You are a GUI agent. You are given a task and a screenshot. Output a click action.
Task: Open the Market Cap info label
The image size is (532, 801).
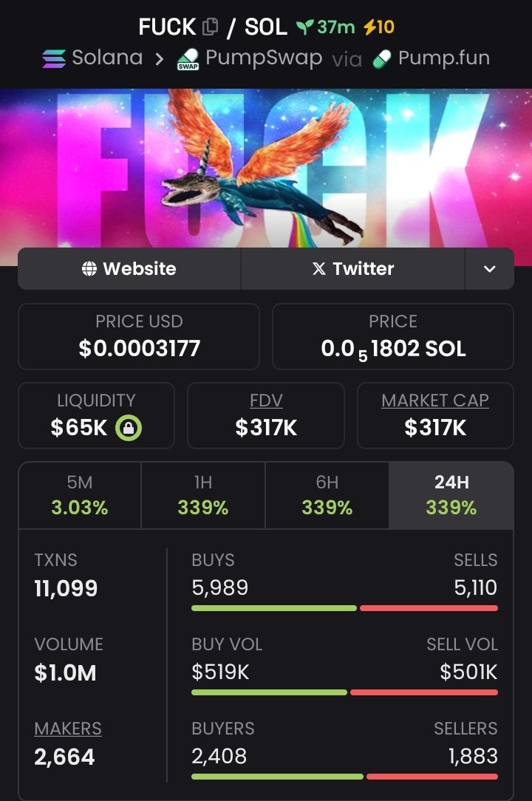[x=435, y=400]
